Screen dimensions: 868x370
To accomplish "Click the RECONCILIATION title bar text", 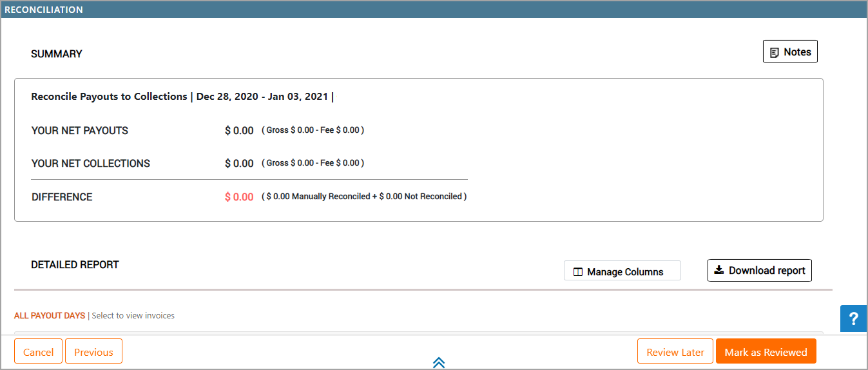I will [x=44, y=10].
